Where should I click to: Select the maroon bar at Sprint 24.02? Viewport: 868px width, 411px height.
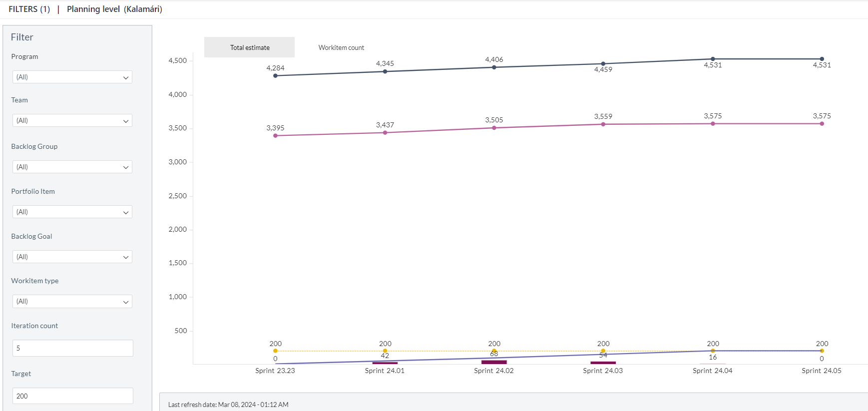tap(494, 362)
